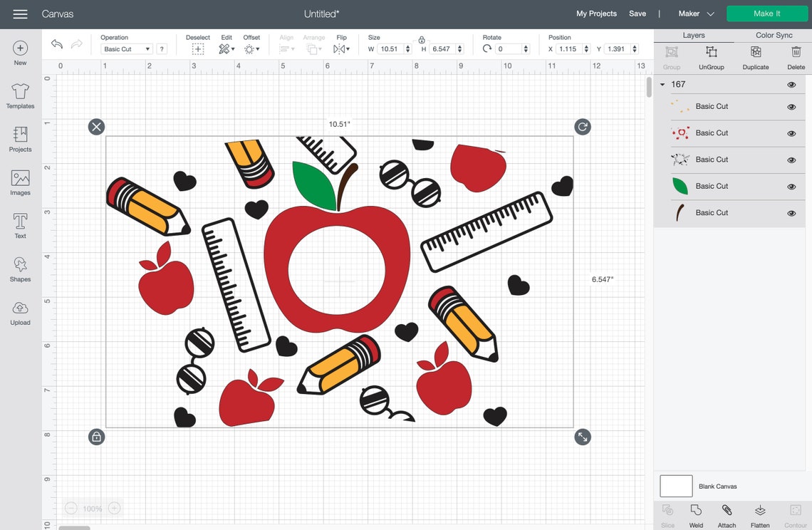Open the Edit dropdown
Viewport: 812px width, 530px height.
(227, 49)
